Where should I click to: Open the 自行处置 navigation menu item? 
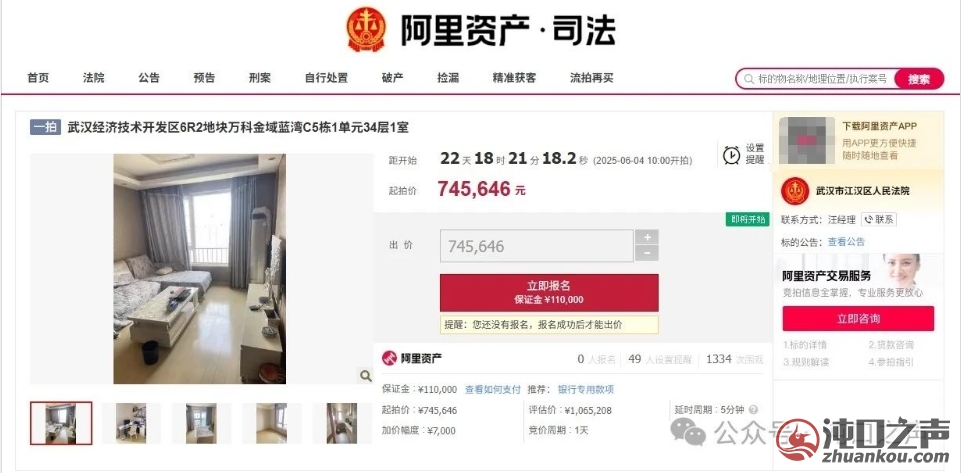(x=326, y=78)
